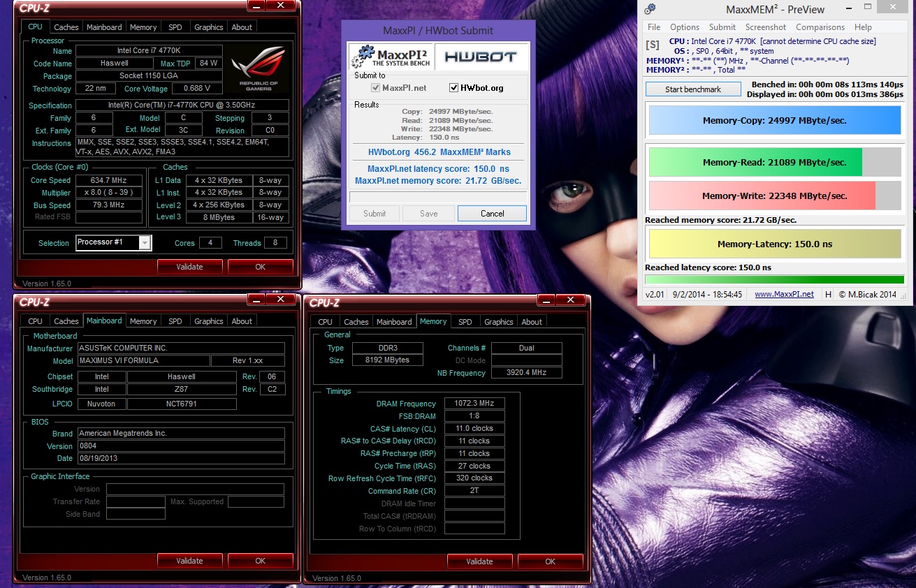The height and width of the screenshot is (588, 916).
Task: Click the HWBOT logo in submit dialog
Action: click(481, 56)
